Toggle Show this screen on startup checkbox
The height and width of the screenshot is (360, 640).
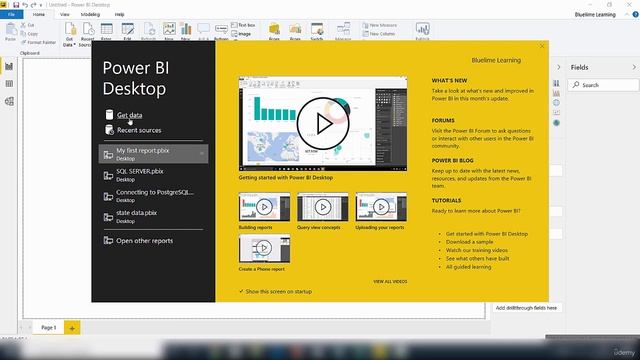tap(241, 291)
